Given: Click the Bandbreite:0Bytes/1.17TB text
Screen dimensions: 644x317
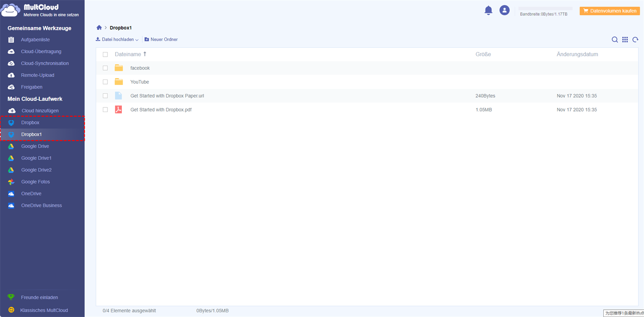Looking at the screenshot, I should click(x=544, y=14).
